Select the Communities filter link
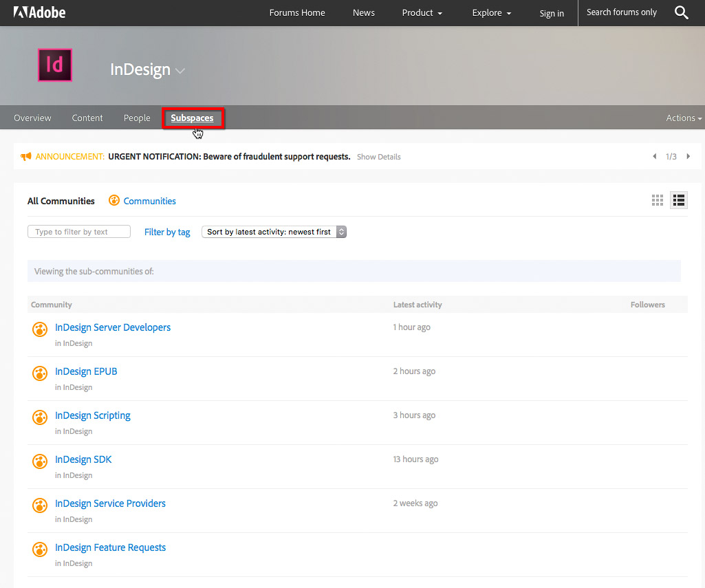Image resolution: width=705 pixels, height=588 pixels. tap(150, 201)
